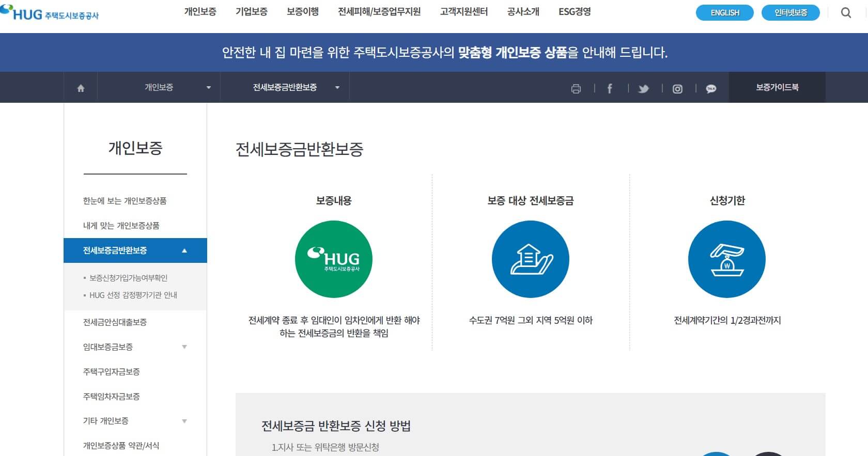Click the 보증내용 column heading
This screenshot has width=868, height=456.
click(x=334, y=201)
